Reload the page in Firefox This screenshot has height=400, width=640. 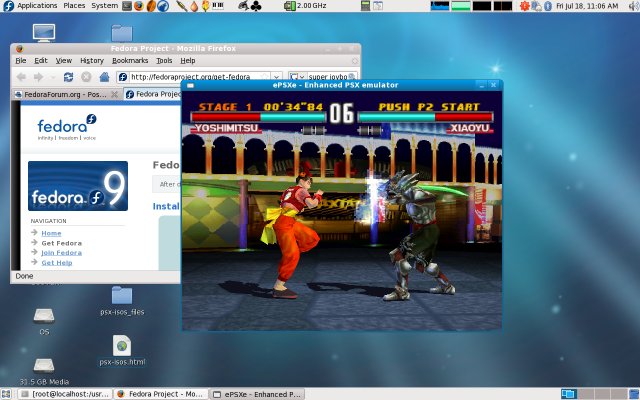click(68, 77)
